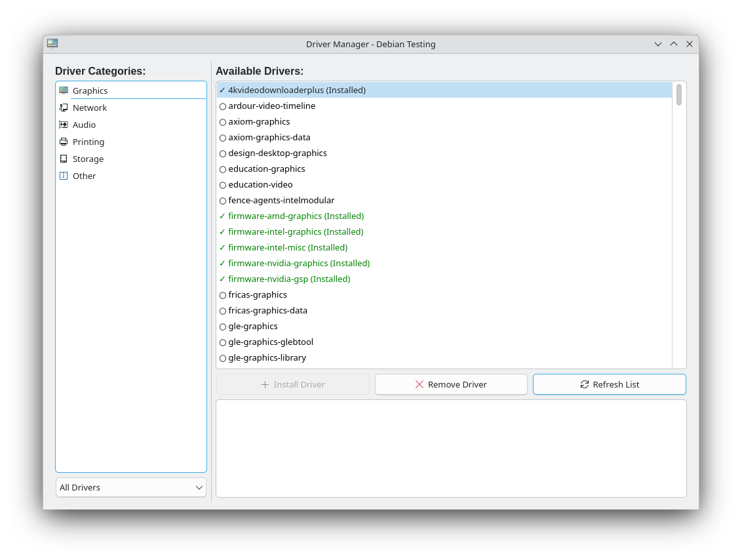Close the Driver Manager window

pyautogui.click(x=690, y=44)
